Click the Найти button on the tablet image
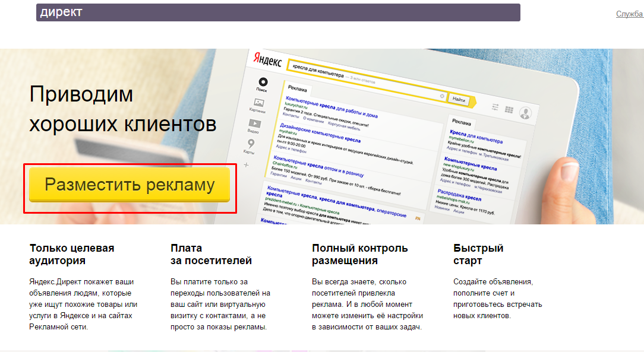This screenshot has height=352, width=644. 459,99
